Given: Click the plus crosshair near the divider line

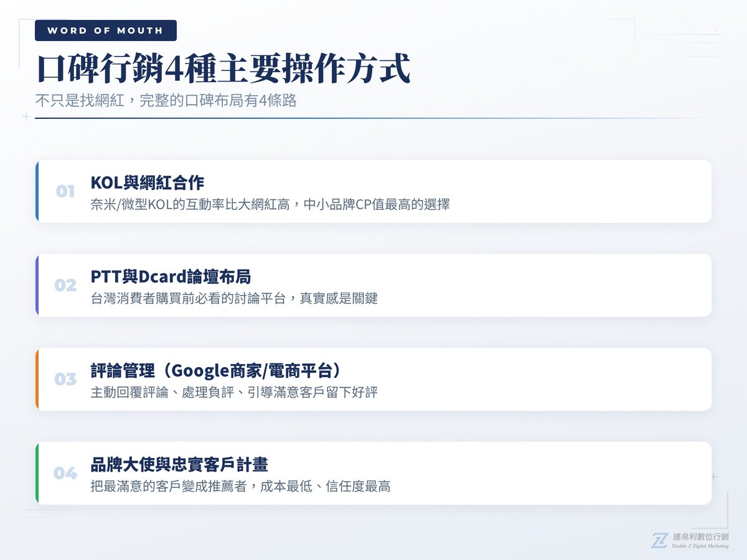Looking at the screenshot, I should [x=26, y=117].
